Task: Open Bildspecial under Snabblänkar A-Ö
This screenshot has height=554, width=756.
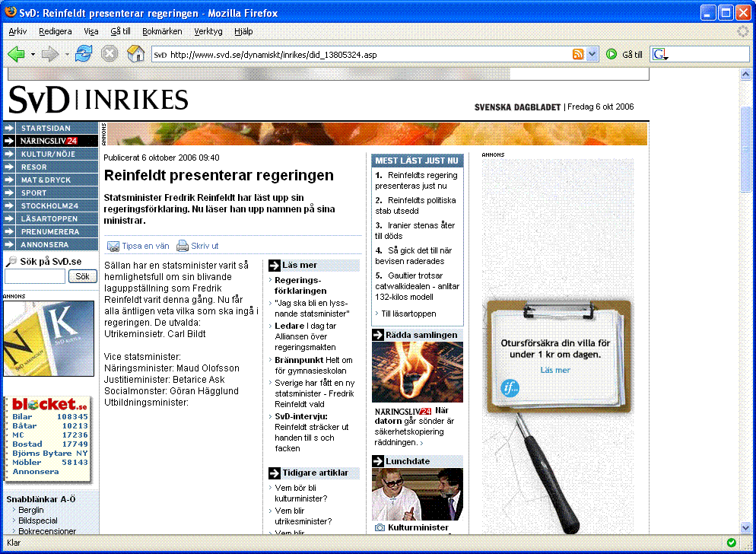Action: click(37, 521)
